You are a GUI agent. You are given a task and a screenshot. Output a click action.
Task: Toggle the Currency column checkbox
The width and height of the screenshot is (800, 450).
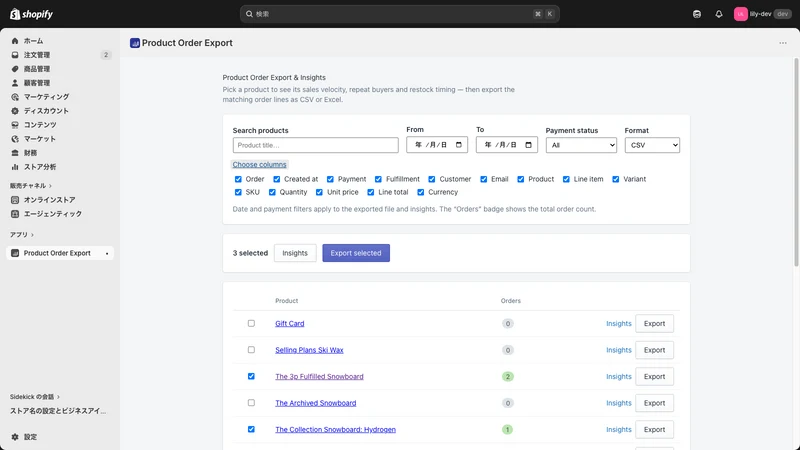click(420, 192)
